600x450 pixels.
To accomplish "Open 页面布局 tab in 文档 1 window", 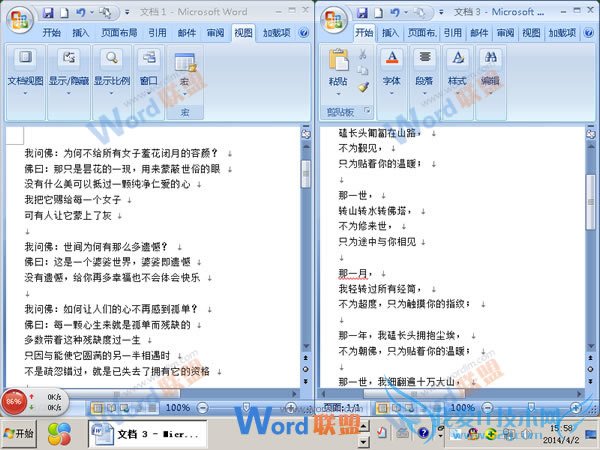I will (x=119, y=33).
